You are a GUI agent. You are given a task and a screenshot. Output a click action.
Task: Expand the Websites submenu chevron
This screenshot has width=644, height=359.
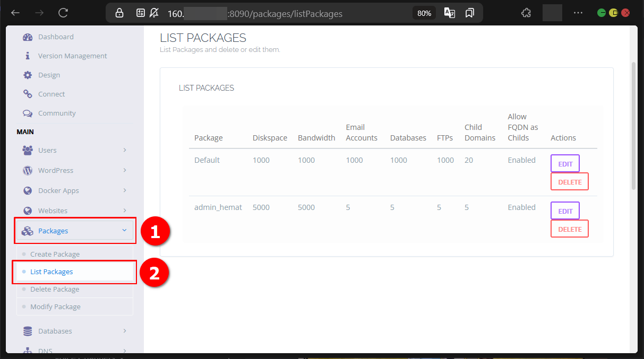[x=125, y=211]
